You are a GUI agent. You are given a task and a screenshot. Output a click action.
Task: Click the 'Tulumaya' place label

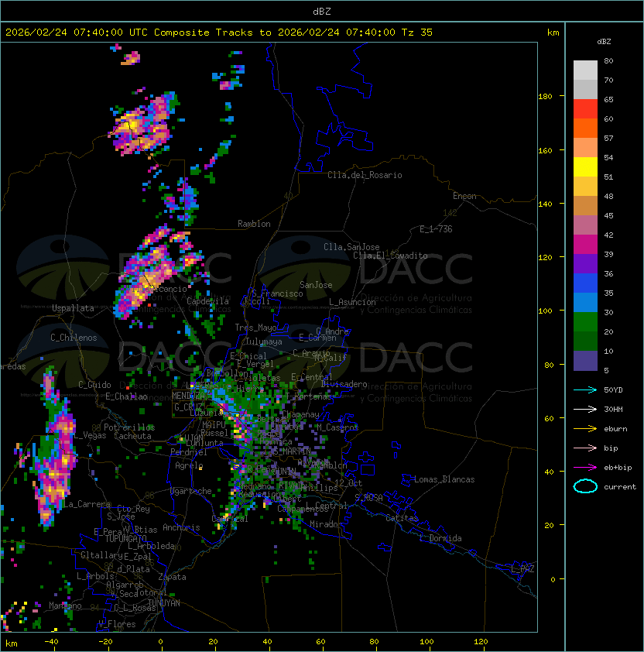coord(264,341)
